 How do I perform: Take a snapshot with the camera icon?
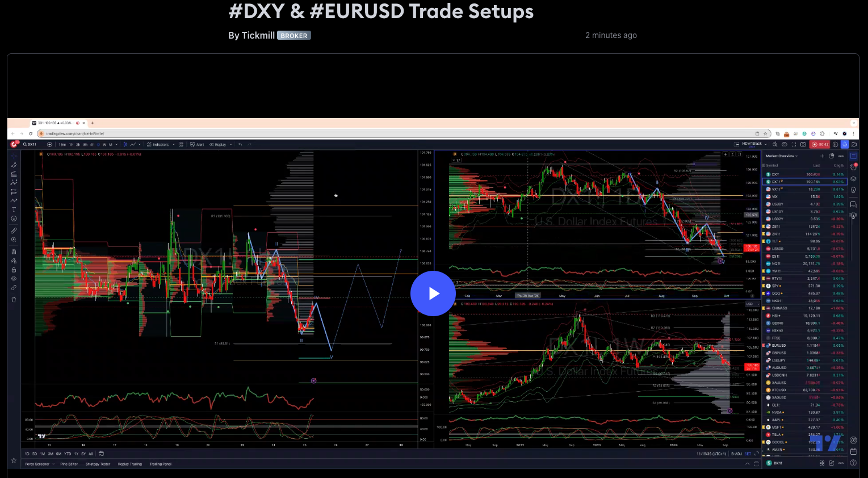coord(803,144)
